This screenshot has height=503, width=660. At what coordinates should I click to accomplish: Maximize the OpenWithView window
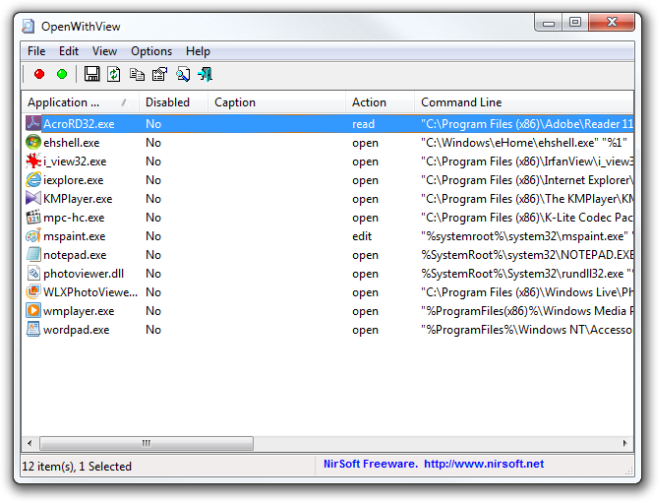coord(575,22)
